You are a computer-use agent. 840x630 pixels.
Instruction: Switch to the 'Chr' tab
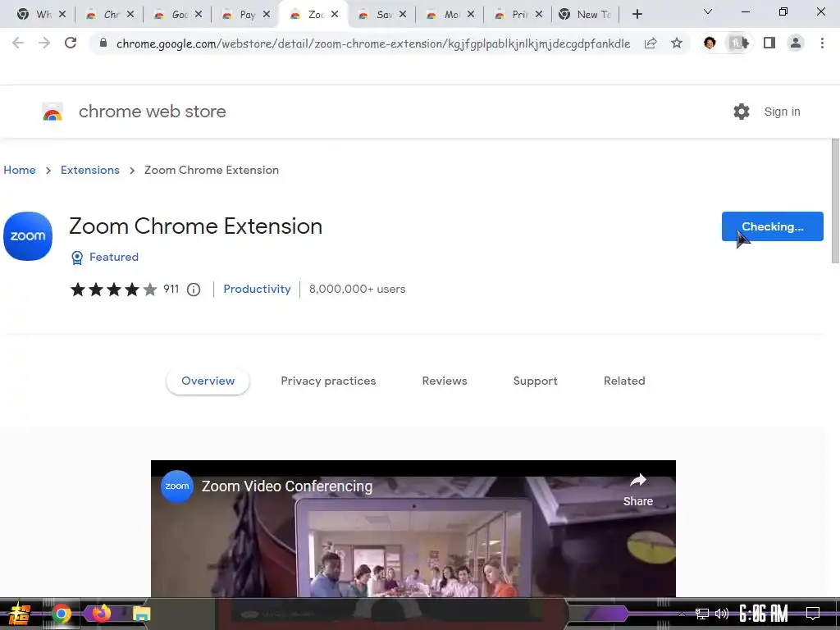point(111,15)
